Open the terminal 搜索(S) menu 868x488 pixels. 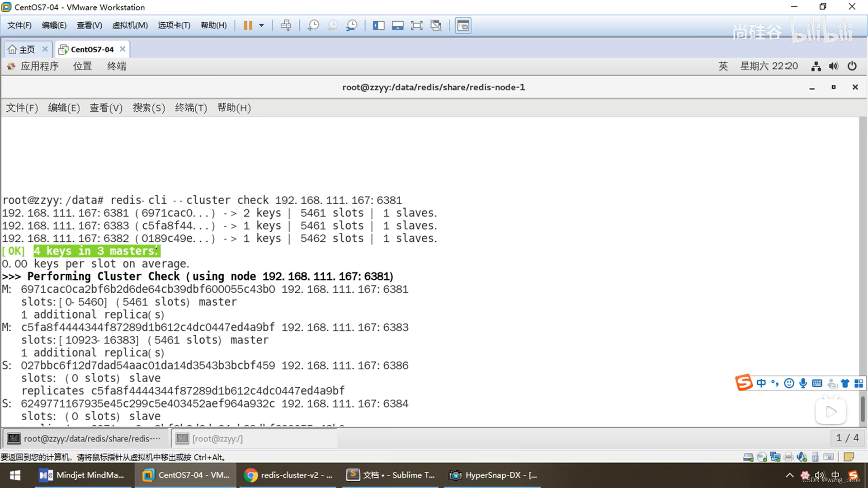coord(148,108)
